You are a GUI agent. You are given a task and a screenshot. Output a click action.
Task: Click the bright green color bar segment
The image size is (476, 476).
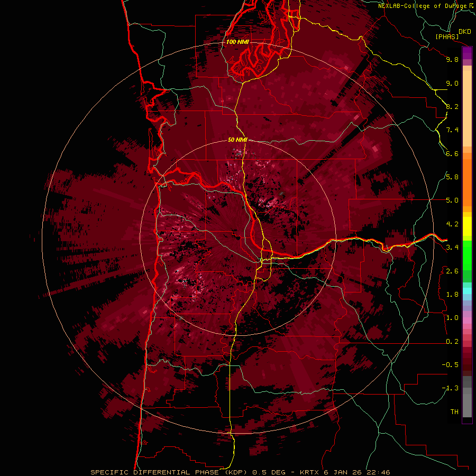[x=467, y=255]
